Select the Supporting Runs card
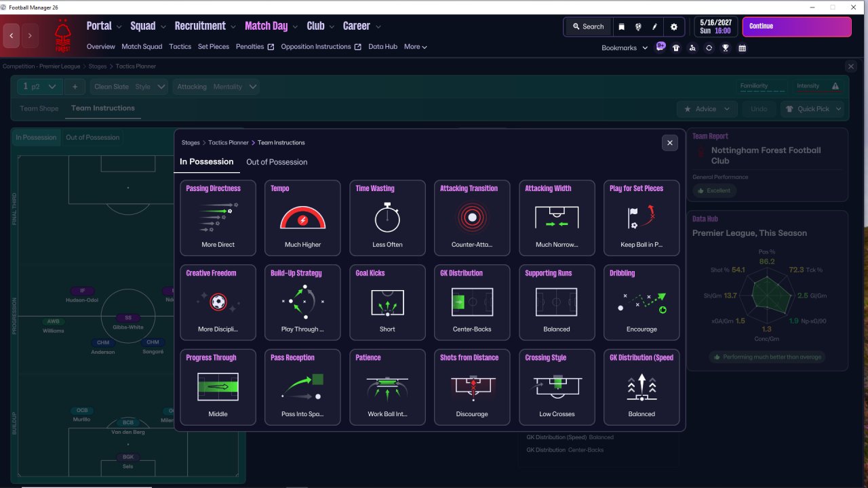Screen dimensions: 868x488 [x=557, y=302]
